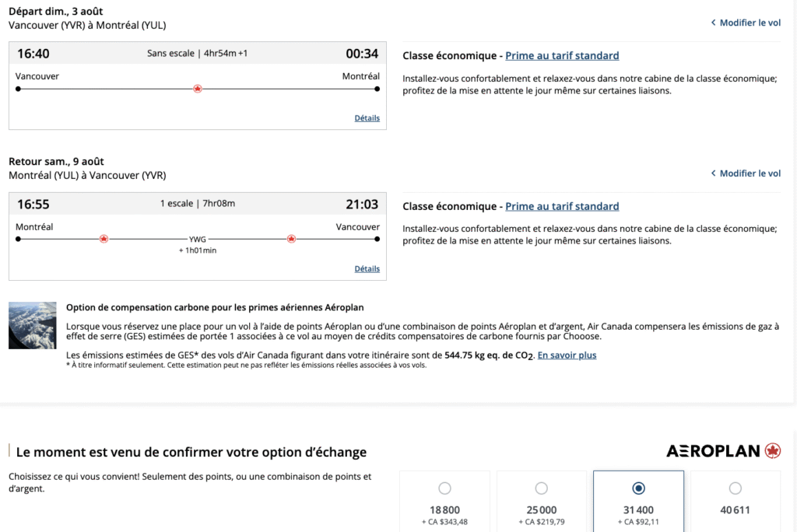The width and height of the screenshot is (797, 532).
Task: Click the carbon offset mountain thumbnail
Action: coord(33,325)
